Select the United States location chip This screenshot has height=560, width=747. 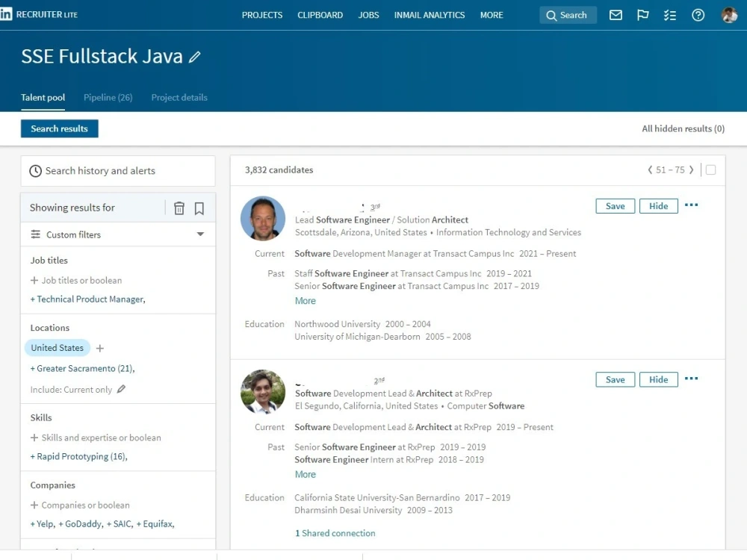(x=58, y=348)
